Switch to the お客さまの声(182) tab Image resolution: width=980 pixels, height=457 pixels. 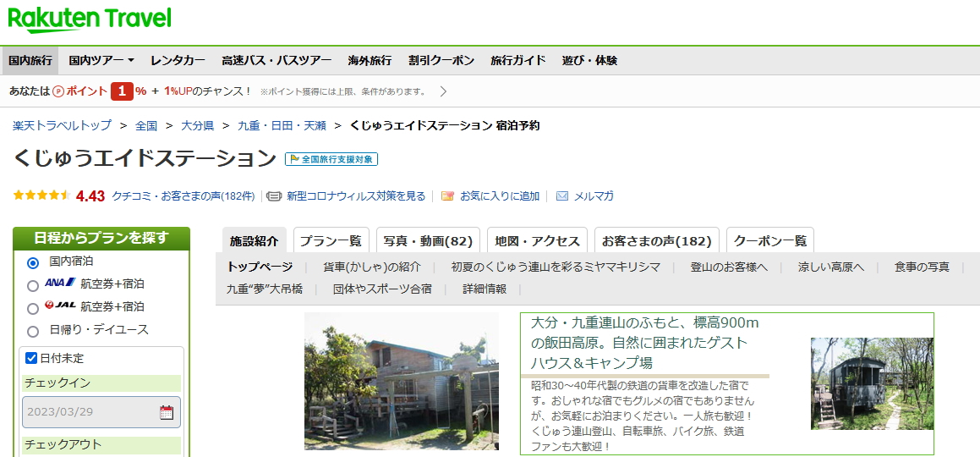click(x=656, y=240)
